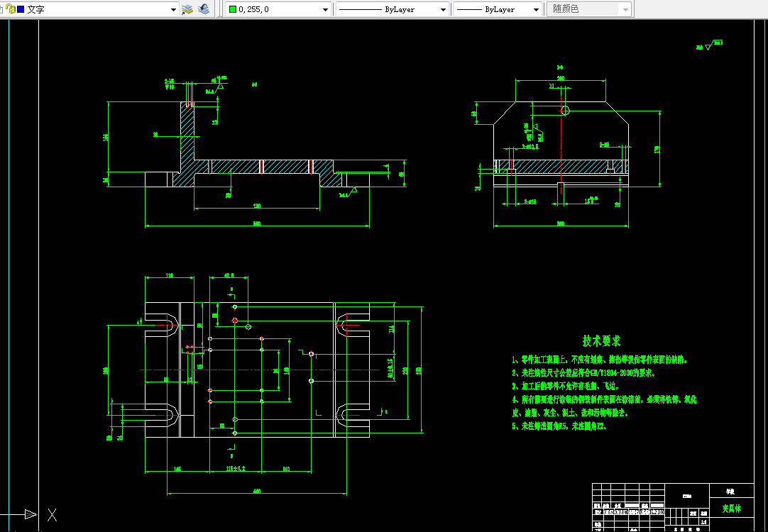The width and height of the screenshot is (768, 532).
Task: Select technical requirement line 2 about GB/T1804-2000
Action: [584, 373]
